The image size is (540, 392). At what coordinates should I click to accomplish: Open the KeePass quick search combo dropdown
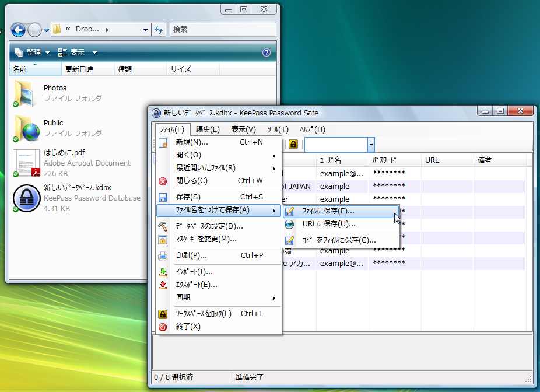371,145
